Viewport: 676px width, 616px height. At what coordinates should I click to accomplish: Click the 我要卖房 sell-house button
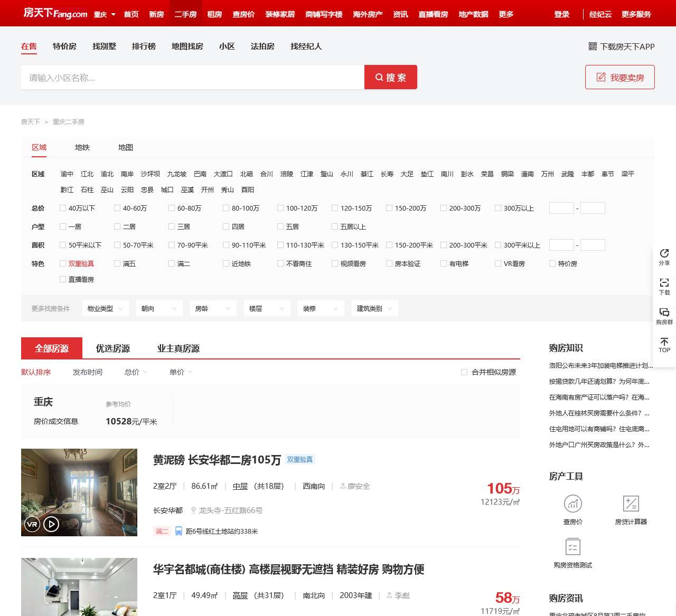619,77
